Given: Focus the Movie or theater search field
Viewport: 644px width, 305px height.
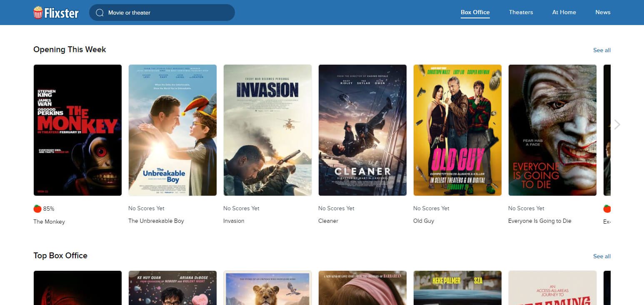Looking at the screenshot, I should coord(162,13).
